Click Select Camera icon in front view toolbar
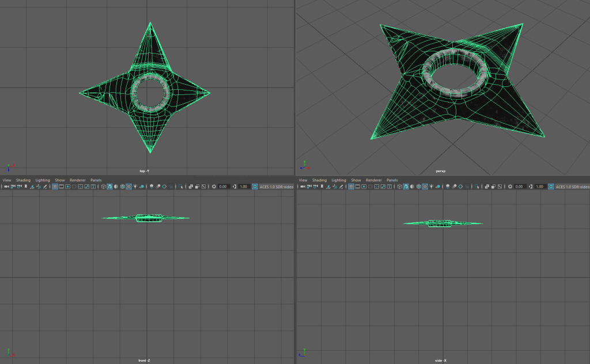The image size is (590, 364). click(x=6, y=187)
